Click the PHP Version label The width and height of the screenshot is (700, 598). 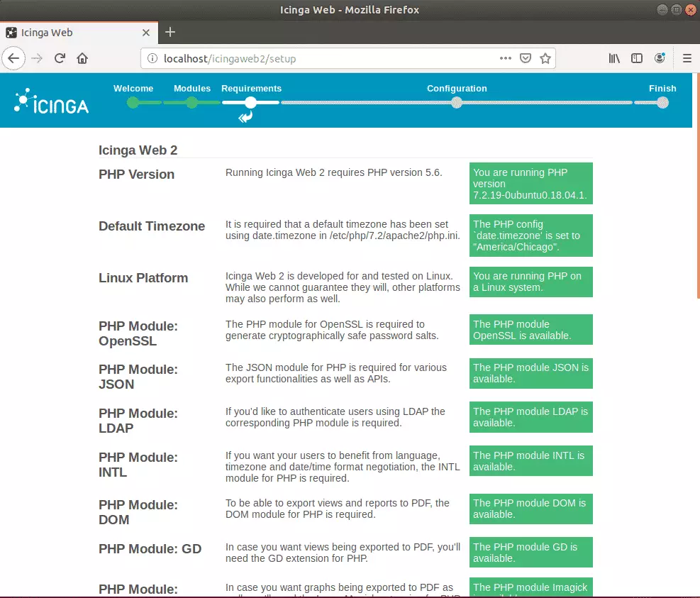point(137,175)
